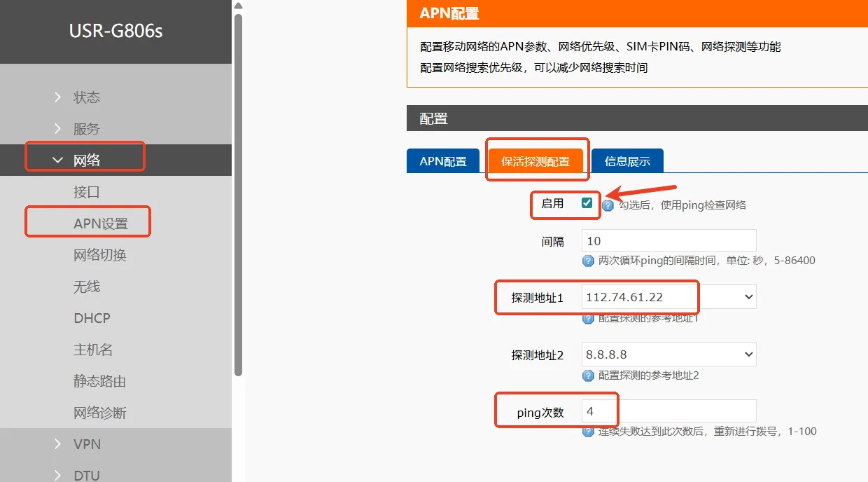This screenshot has height=482, width=868.
Task: Click the ping次数 input field
Action: (x=669, y=411)
